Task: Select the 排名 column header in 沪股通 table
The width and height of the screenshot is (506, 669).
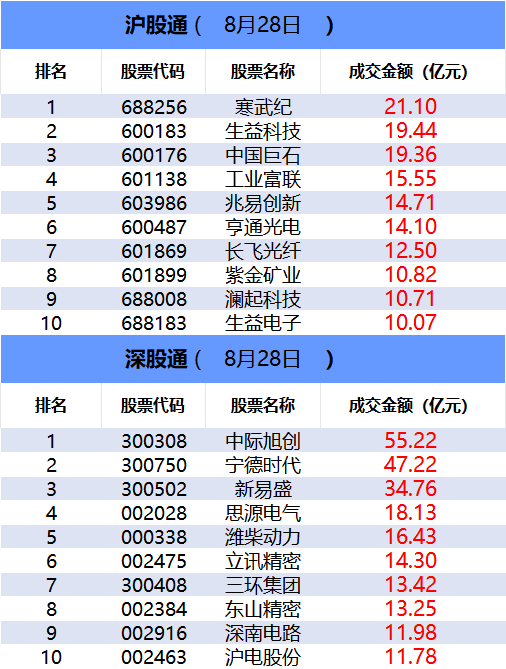Action: pos(51,71)
